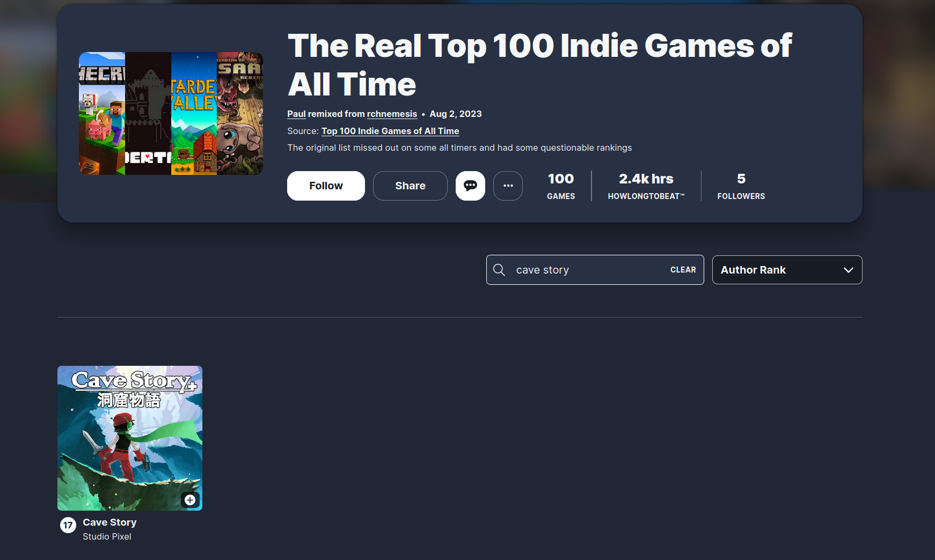Open the Cave Story title link

[109, 522]
